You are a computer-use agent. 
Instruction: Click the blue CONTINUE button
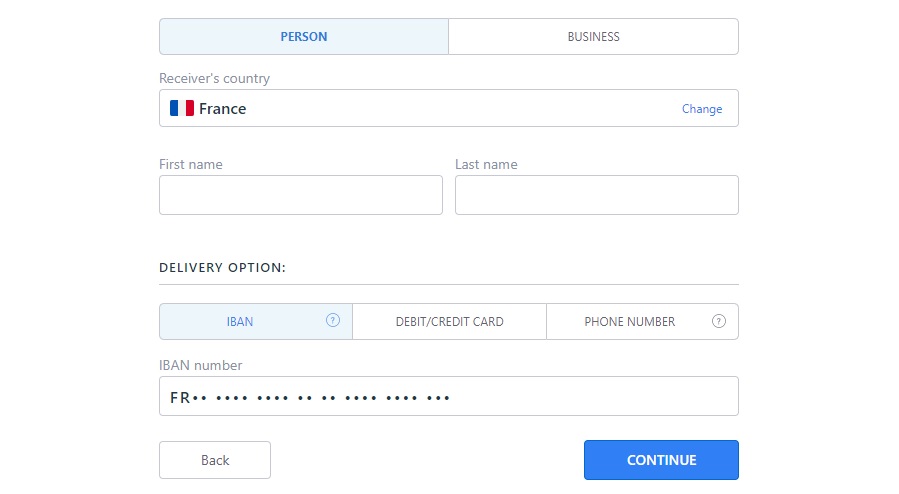(x=662, y=460)
